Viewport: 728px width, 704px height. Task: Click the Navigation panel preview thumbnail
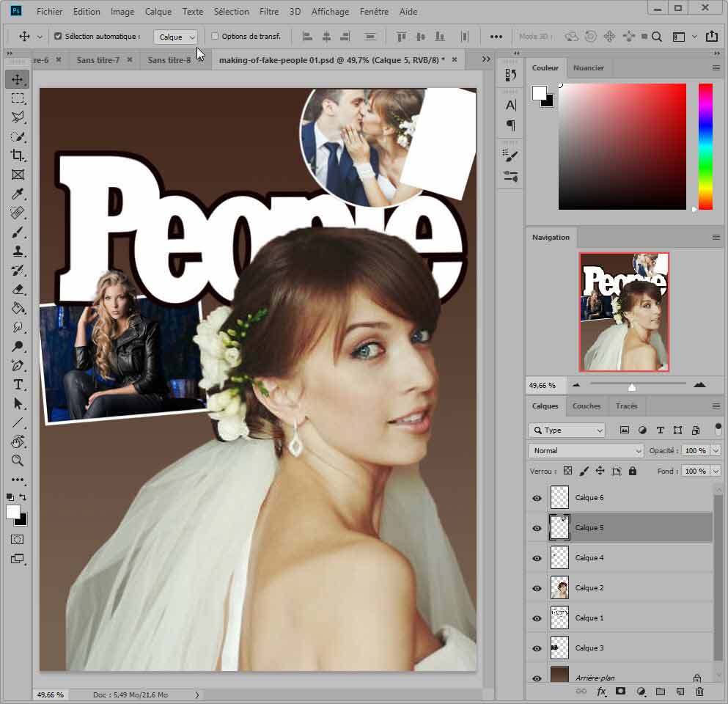coord(624,312)
